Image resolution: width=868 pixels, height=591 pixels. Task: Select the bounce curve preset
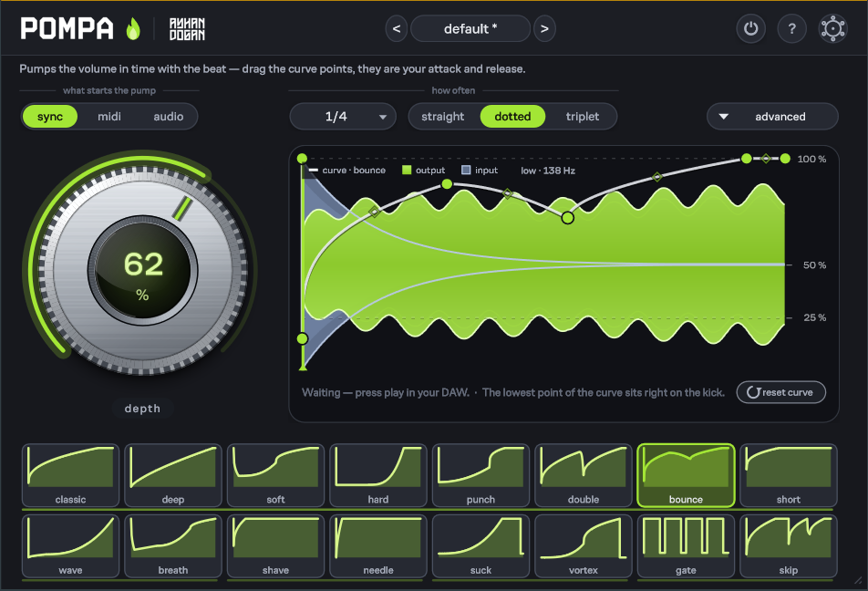[686, 475]
